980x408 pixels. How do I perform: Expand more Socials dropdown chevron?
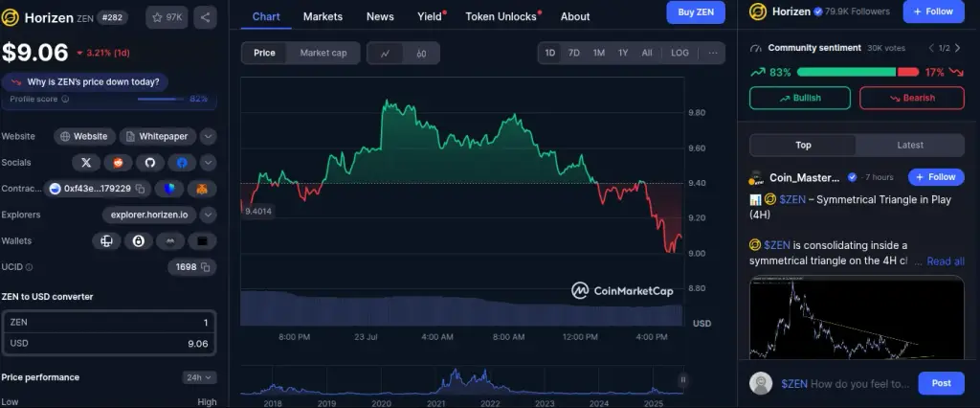click(208, 163)
